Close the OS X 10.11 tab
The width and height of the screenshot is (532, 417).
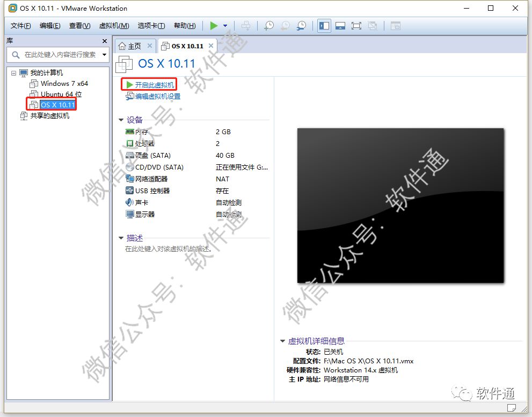coord(211,46)
